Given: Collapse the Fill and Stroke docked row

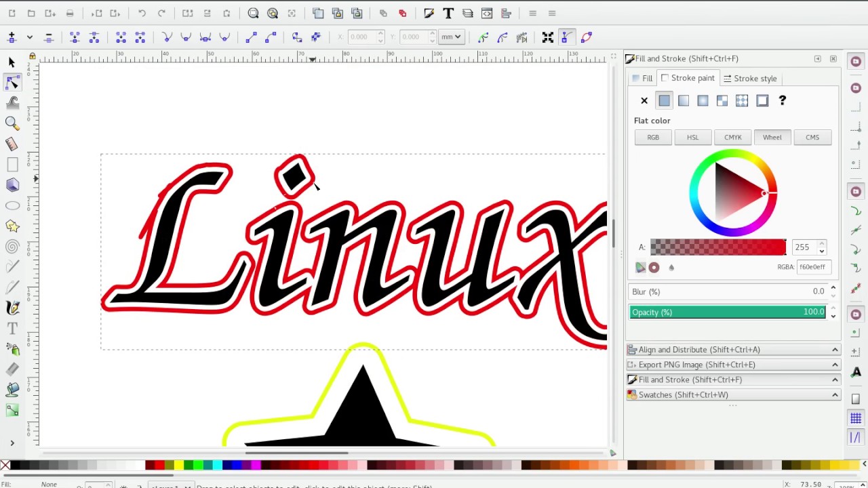Looking at the screenshot, I should (x=734, y=380).
